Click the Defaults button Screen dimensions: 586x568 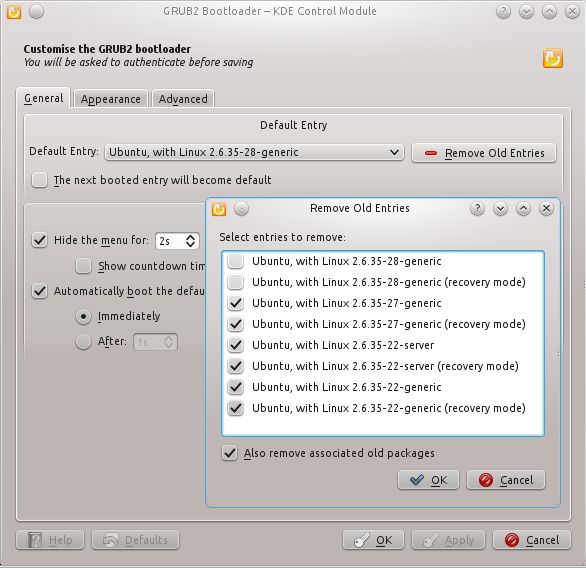point(135,540)
